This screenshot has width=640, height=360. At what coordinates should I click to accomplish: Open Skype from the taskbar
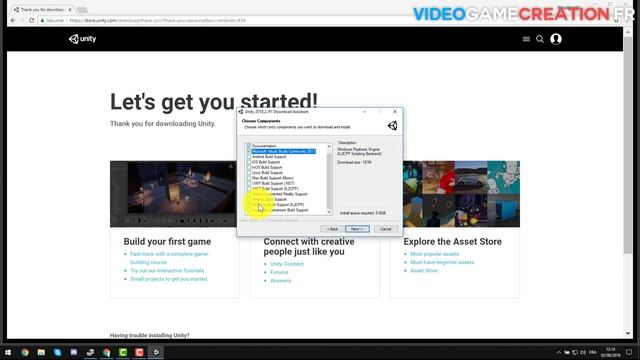coord(58,352)
